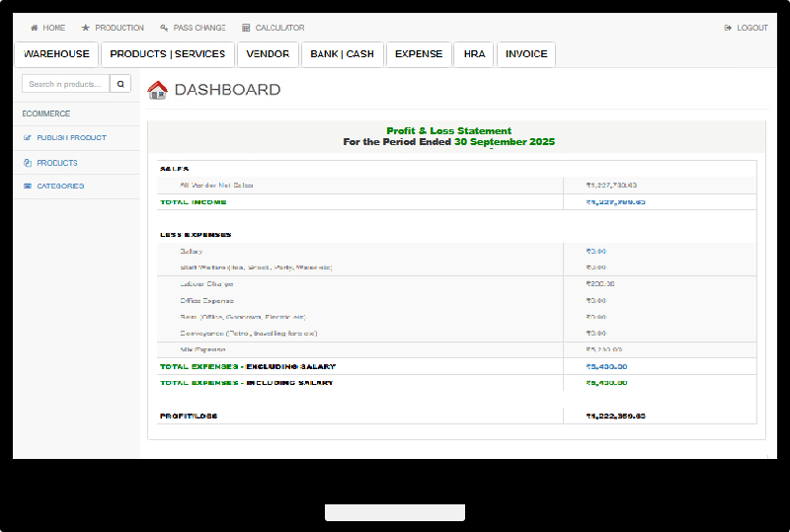Open Calculator via its grid icon
790x532 pixels.
246,28
